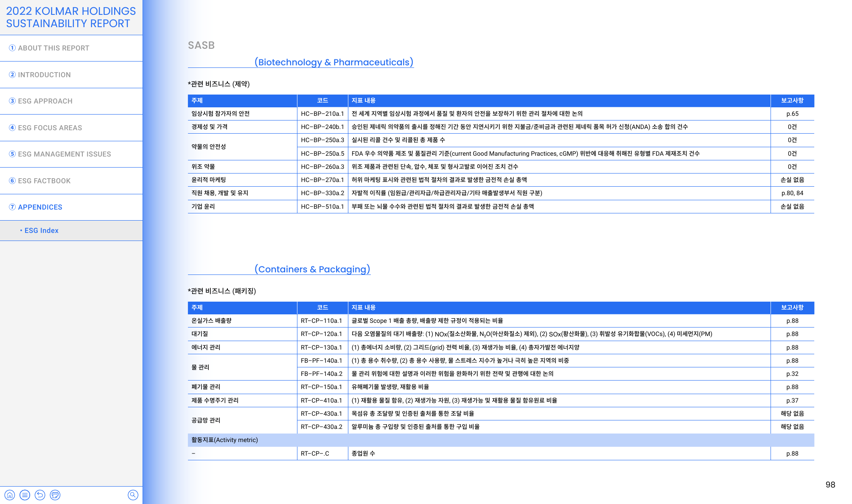Click the go-back arrow icon
This screenshot has height=504, width=852.
(x=40, y=495)
